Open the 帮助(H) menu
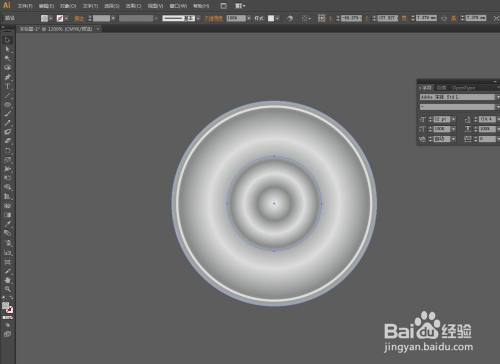This screenshot has width=500, height=364. tap(201, 6)
